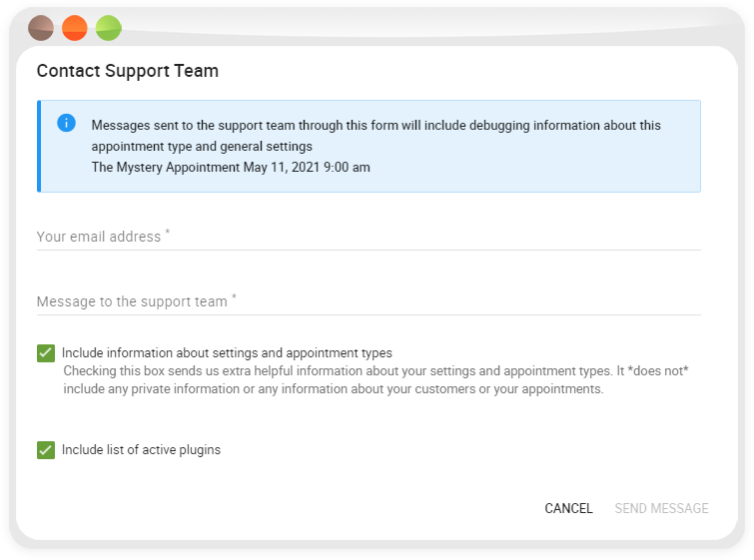Click the 'Contact Support Team' heading
Image resolution: width=754 pixels, height=560 pixels.
[128, 71]
